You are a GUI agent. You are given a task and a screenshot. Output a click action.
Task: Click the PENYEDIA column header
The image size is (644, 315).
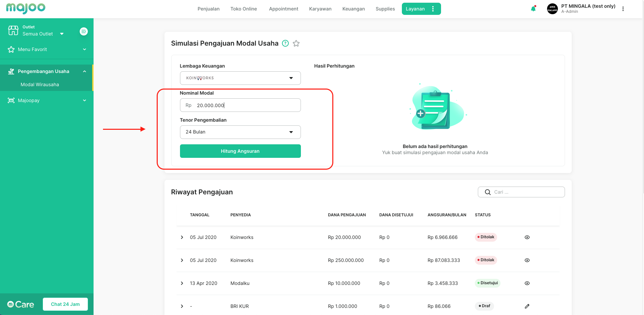click(x=240, y=215)
